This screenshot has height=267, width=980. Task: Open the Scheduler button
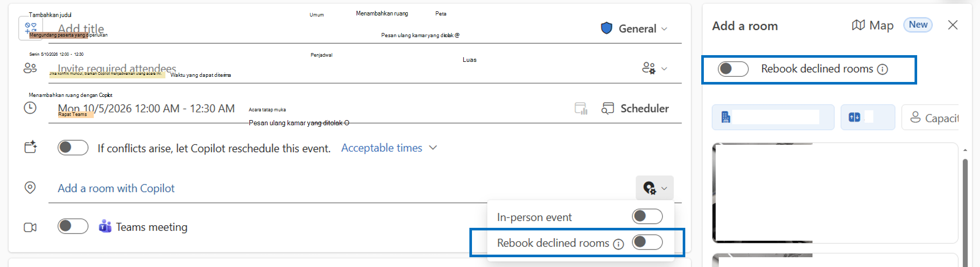point(635,108)
